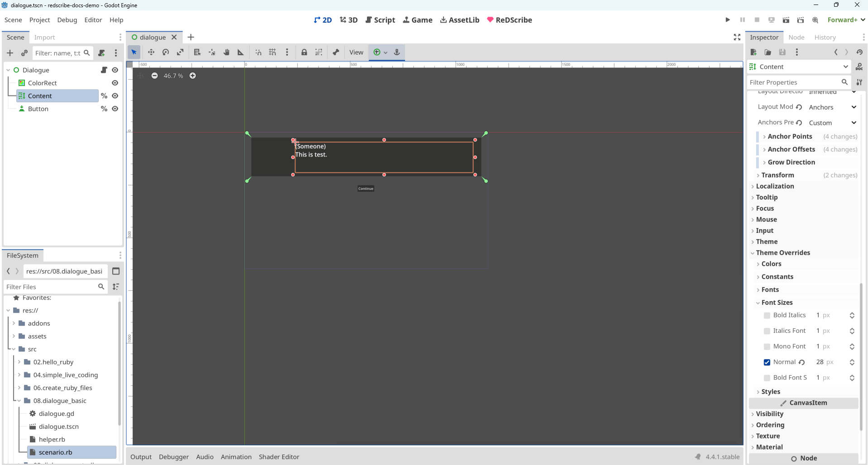Open the Inspector documentation icon beside Content

(859, 67)
